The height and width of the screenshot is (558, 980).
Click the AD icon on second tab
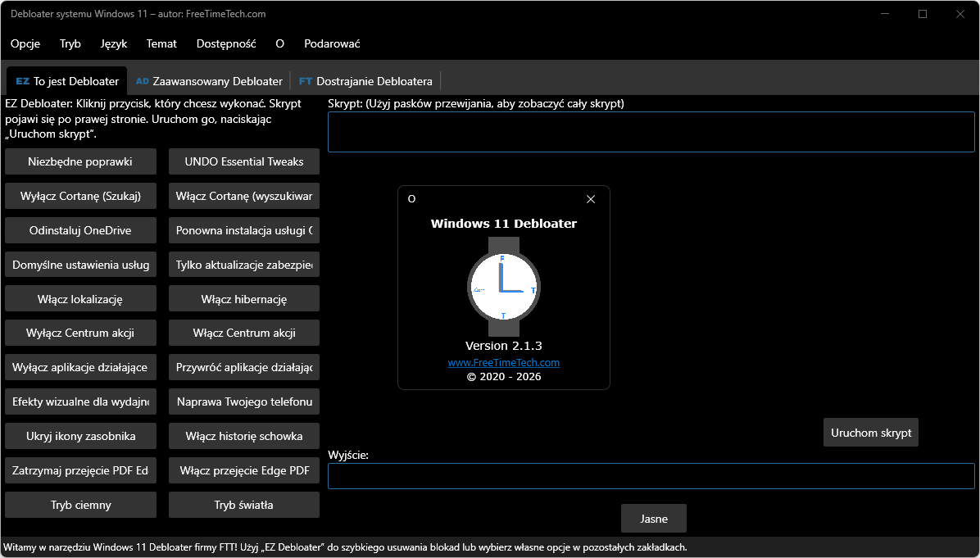pos(143,82)
